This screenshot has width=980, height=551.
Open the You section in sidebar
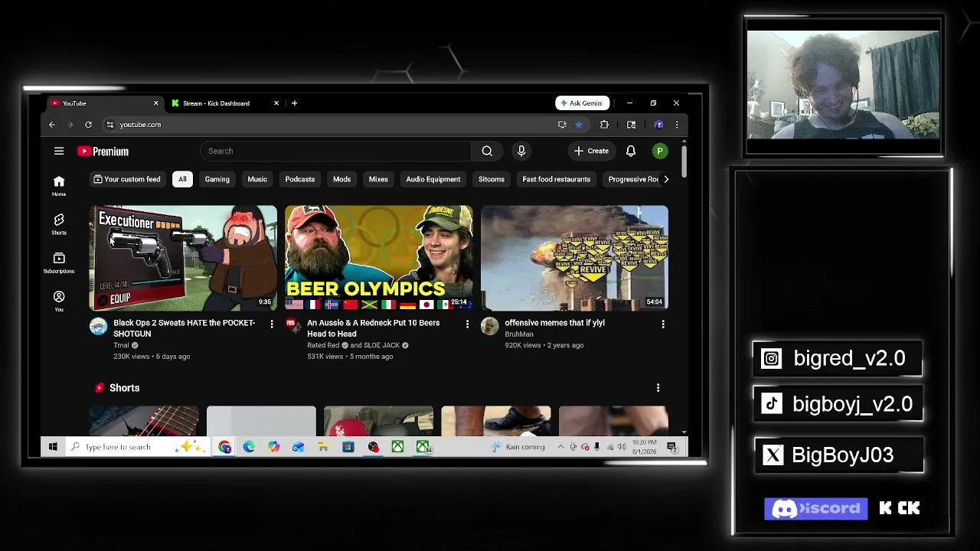[59, 301]
